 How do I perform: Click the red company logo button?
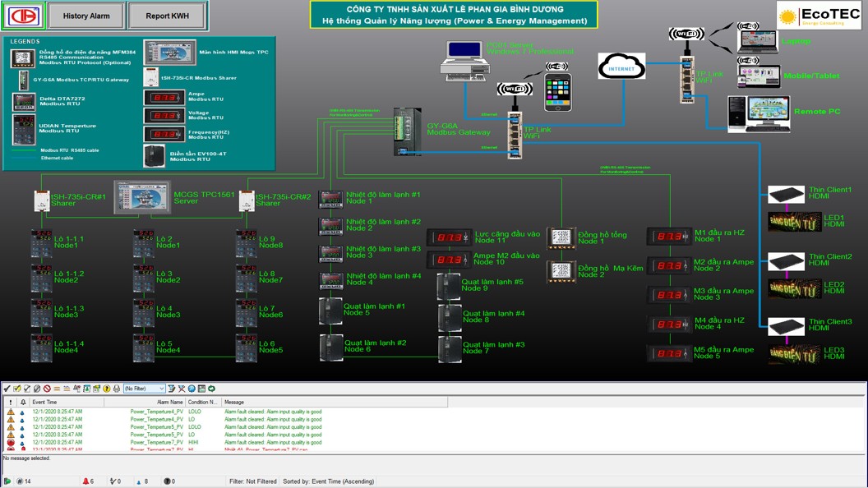(22, 16)
